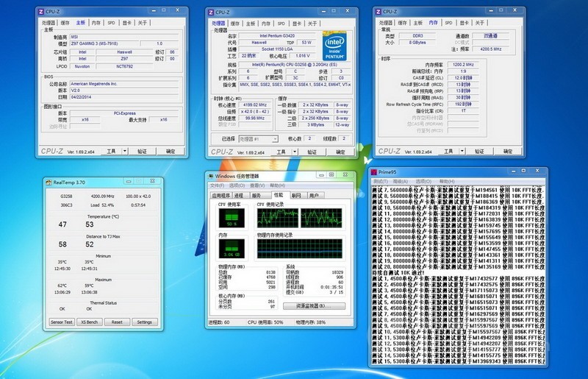This screenshot has width=588, height=379.
Task: Click Load 52.4% text in RealTemp
Action: pyautogui.click(x=102, y=205)
